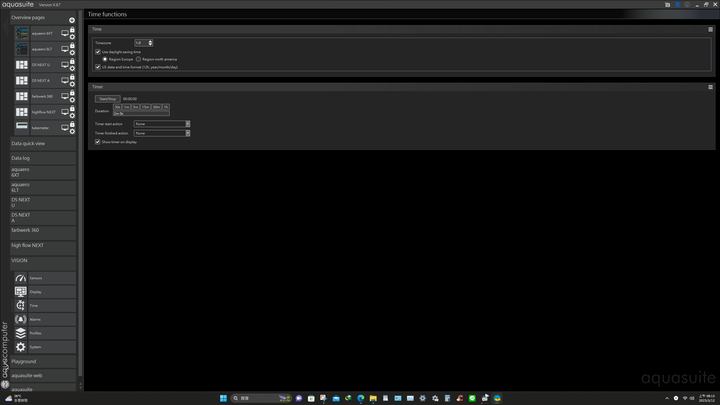Image resolution: width=720 pixels, height=405 pixels.
Task: Open settings gear for farbwerk 360 page
Action: coord(72,100)
